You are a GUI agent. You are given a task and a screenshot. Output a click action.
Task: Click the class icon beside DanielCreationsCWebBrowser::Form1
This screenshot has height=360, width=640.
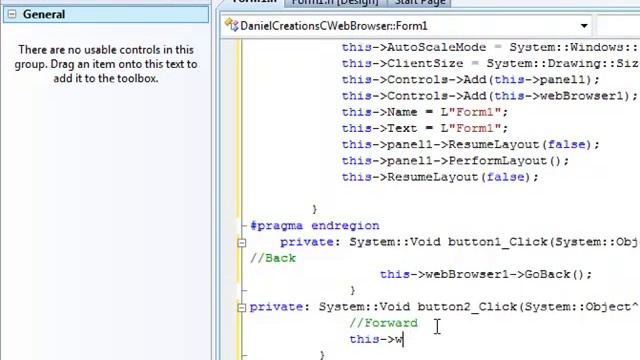tap(231, 25)
